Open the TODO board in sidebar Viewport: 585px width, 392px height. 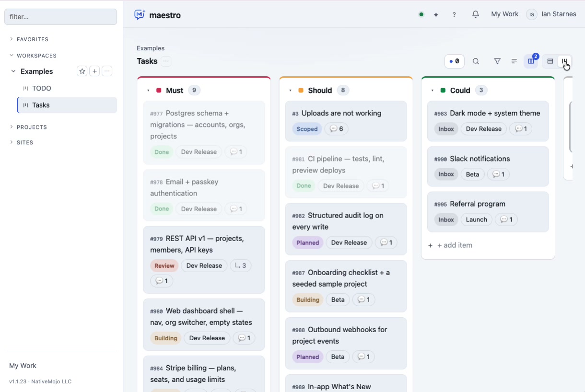pyautogui.click(x=67, y=88)
